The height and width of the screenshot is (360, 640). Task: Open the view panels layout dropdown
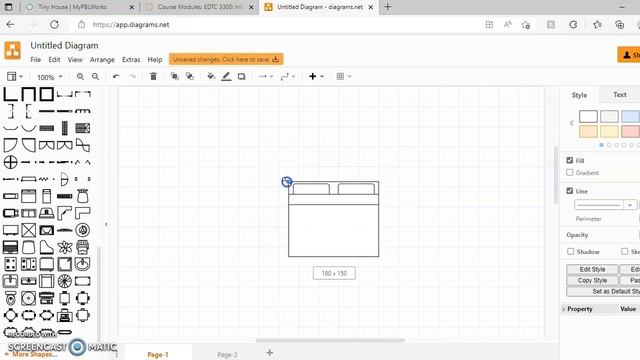point(15,76)
